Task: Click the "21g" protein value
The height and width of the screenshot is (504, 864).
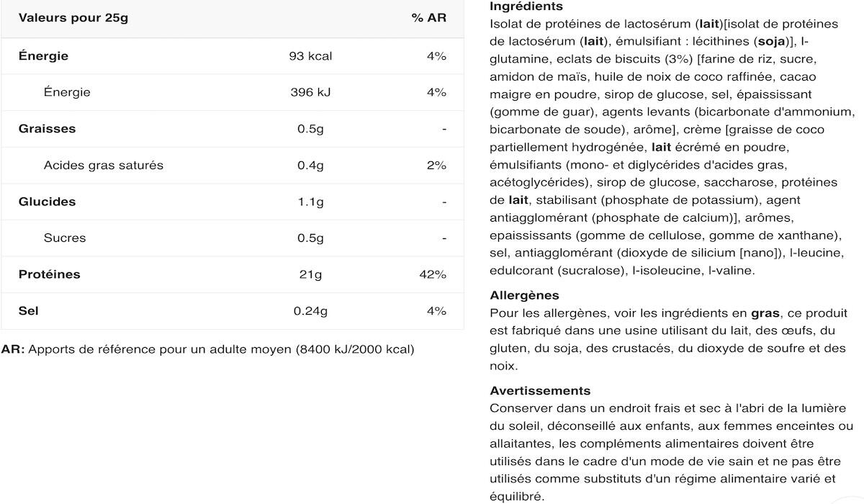Action: coord(310,274)
